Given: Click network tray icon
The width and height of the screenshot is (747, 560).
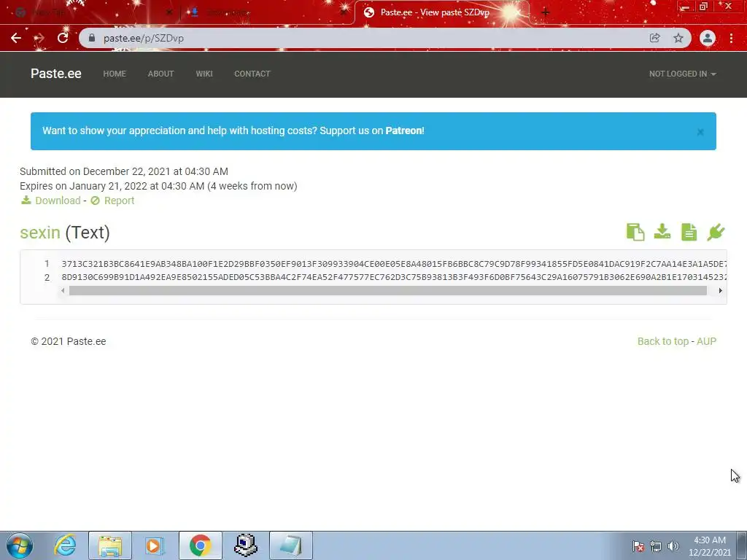Looking at the screenshot, I should pyautogui.click(x=656, y=547).
